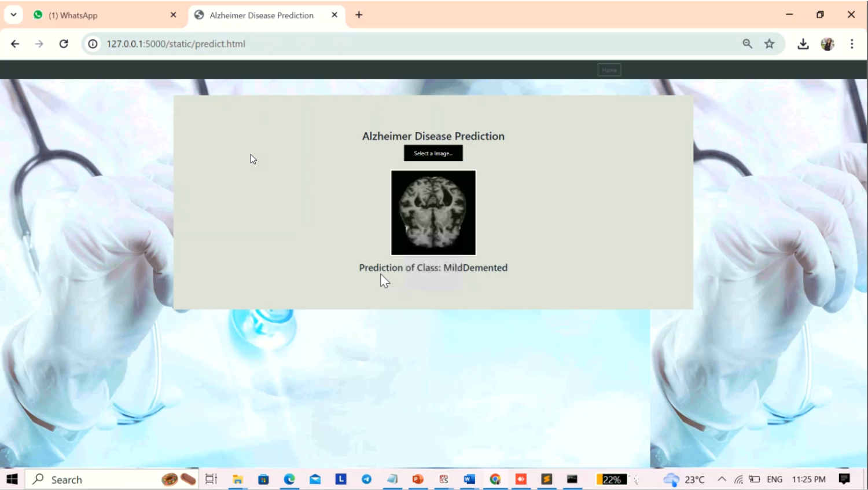Viewport: 868px width, 490px height.
Task: Toggle the notifications icon in the system tray
Action: 844,479
